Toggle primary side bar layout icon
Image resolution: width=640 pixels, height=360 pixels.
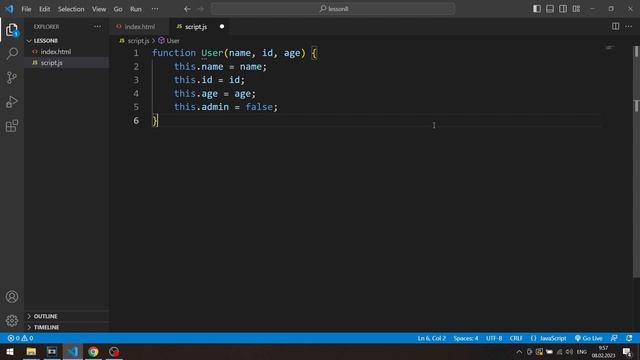[x=537, y=9]
